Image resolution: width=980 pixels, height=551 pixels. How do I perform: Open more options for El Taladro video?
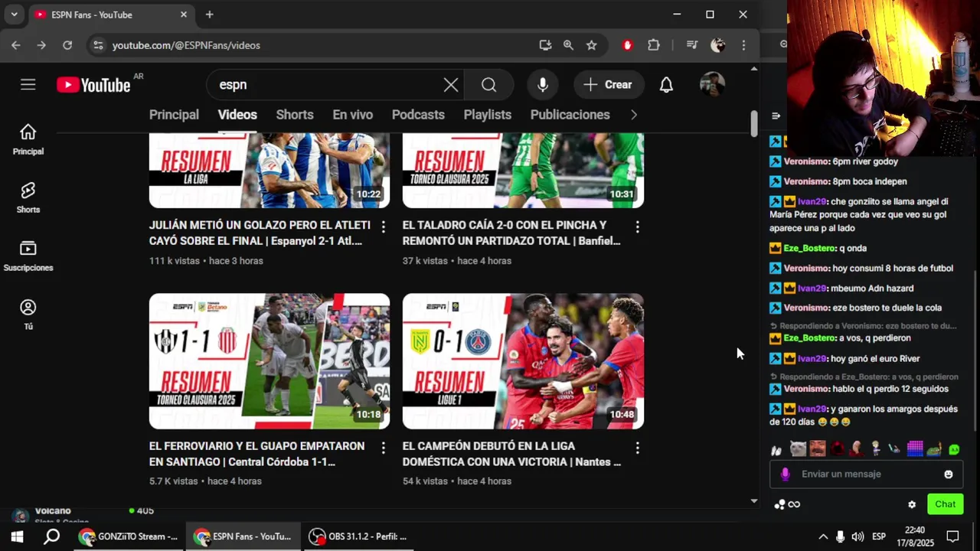coord(637,227)
